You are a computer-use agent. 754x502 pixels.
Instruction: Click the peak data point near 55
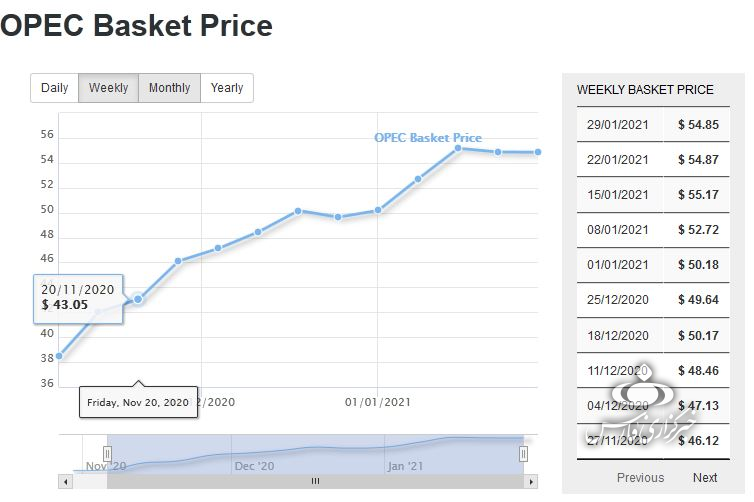click(x=458, y=148)
